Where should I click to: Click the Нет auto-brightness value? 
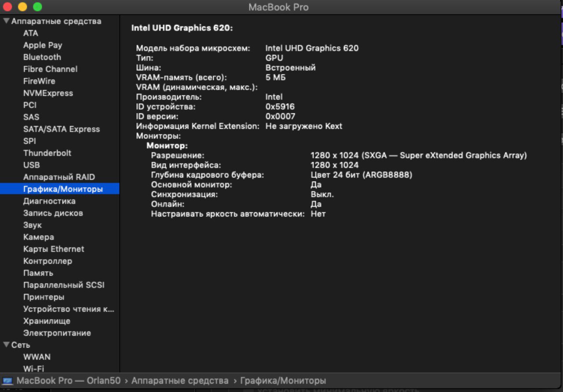[x=318, y=214]
